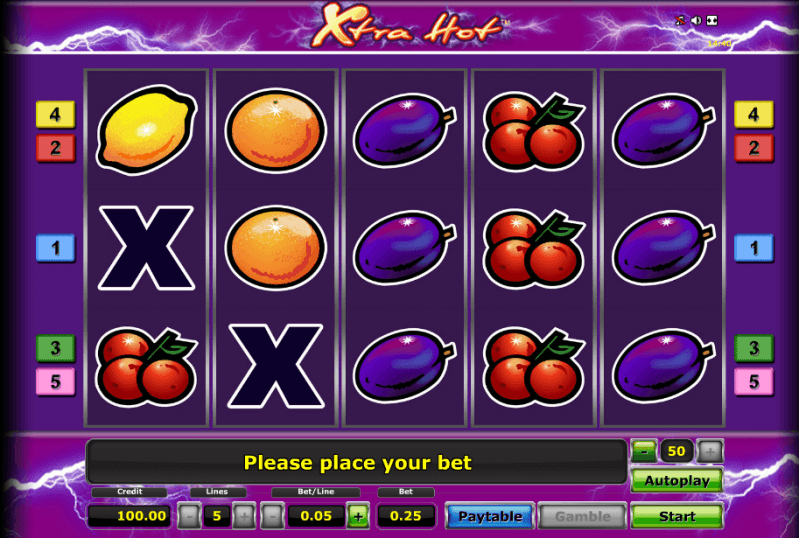This screenshot has height=538, width=799.
Task: Decrease the number of Lines
Action: (x=190, y=516)
